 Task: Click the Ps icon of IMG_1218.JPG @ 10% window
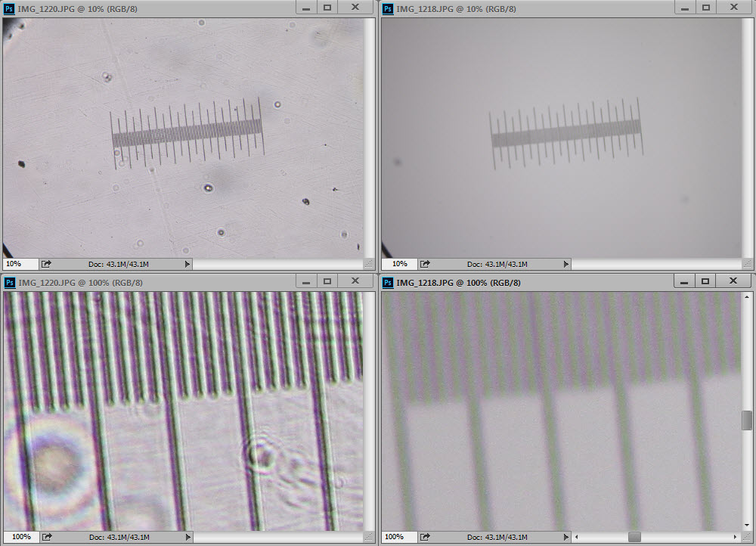pos(388,8)
